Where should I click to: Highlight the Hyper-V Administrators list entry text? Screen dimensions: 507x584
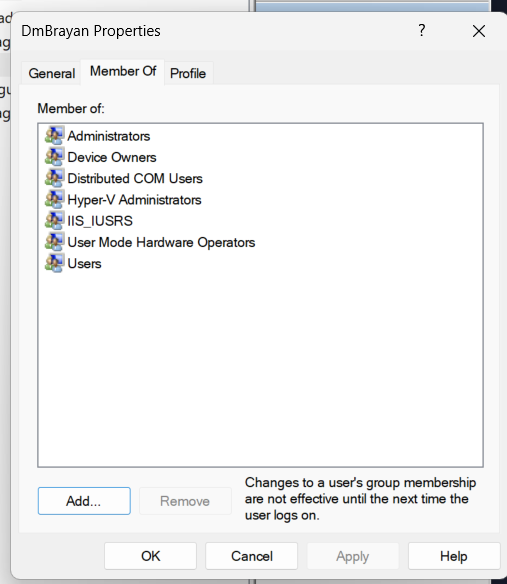point(134,200)
